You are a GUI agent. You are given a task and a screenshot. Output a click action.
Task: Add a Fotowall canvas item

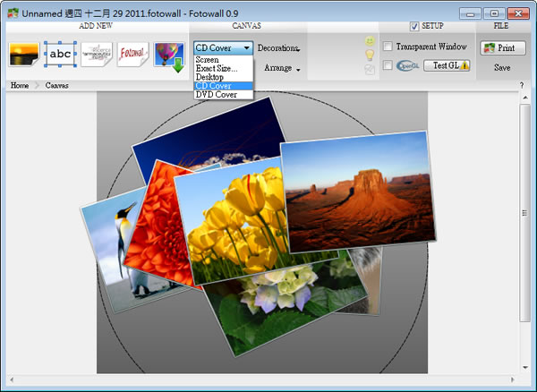132,55
